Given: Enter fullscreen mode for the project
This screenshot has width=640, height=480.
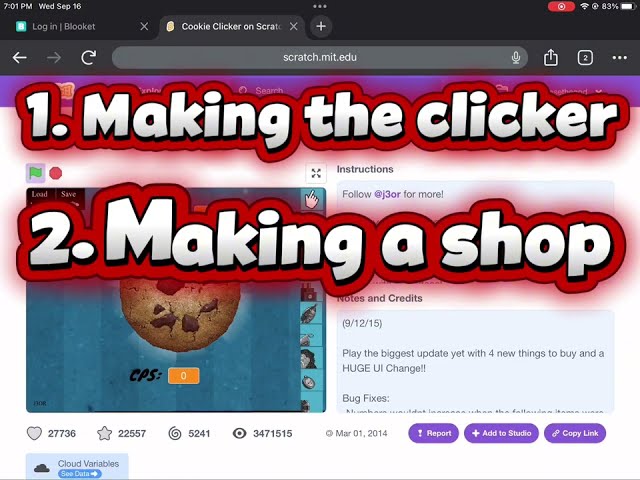Looking at the screenshot, I should point(316,173).
